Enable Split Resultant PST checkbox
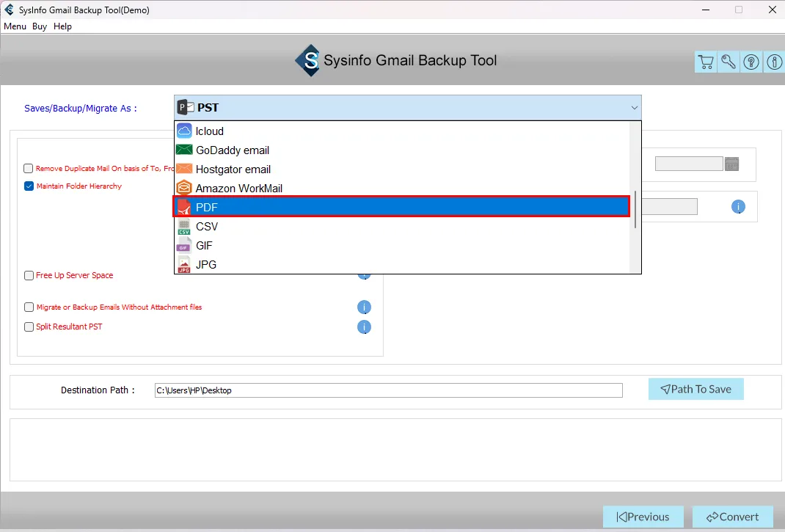The width and height of the screenshot is (785, 532). pos(29,327)
